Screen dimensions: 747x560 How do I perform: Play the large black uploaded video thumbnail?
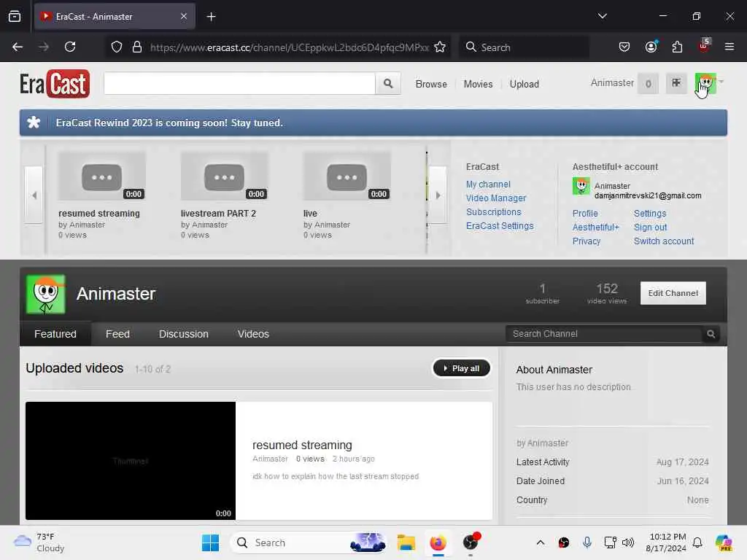[131, 461]
